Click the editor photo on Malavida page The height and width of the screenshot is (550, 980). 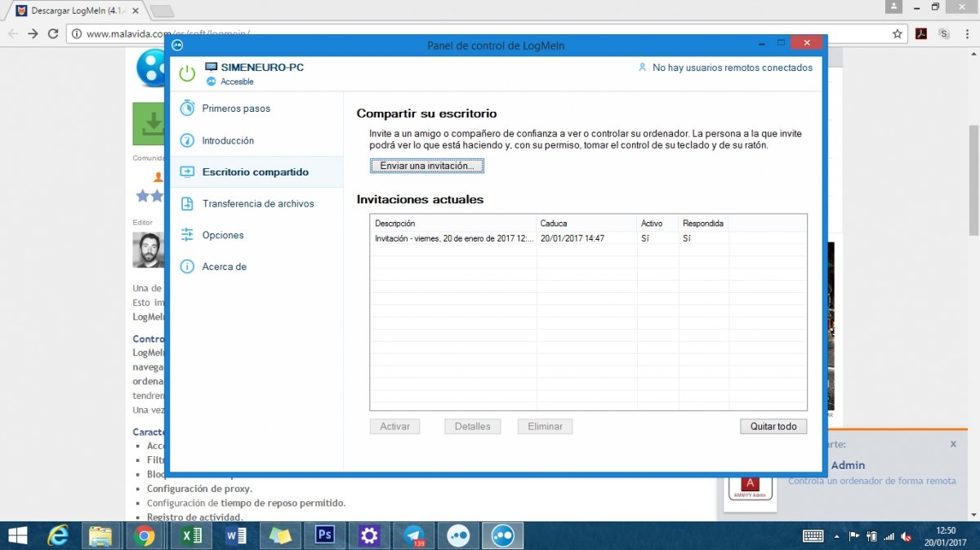[149, 250]
